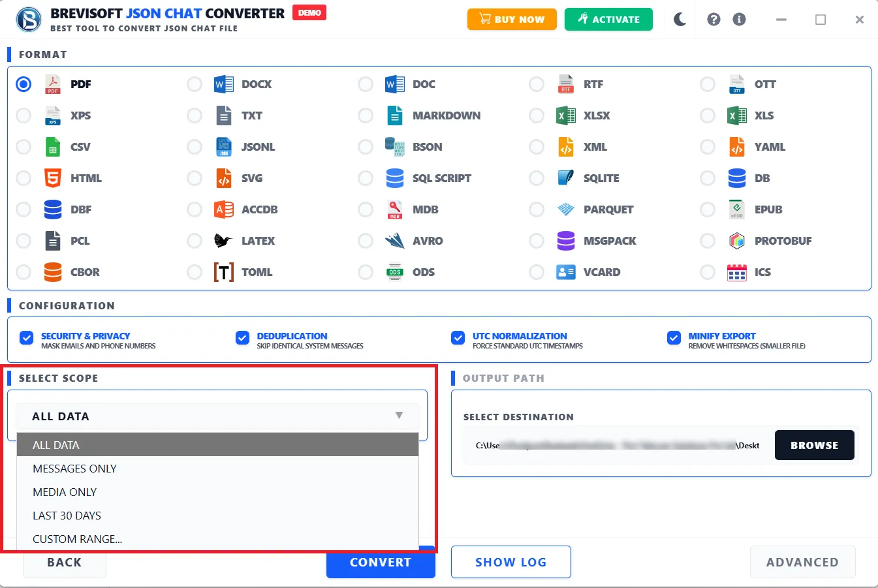Click the CSV spreadsheet icon
Viewport: 878px width, 588px height.
(x=53, y=147)
